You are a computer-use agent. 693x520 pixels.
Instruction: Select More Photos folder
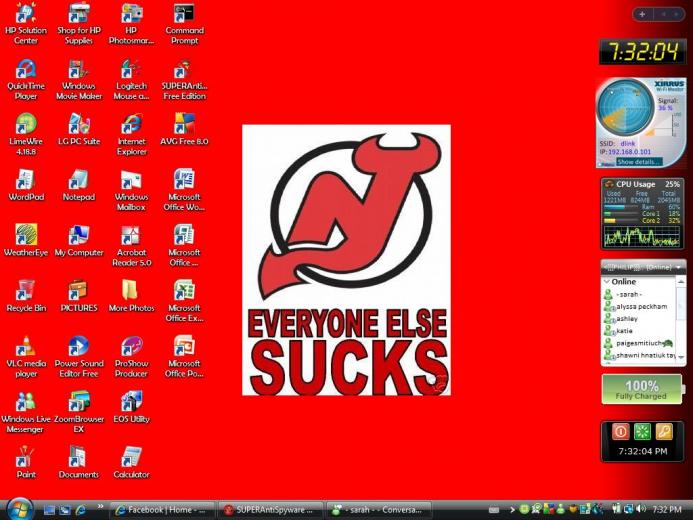point(131,296)
